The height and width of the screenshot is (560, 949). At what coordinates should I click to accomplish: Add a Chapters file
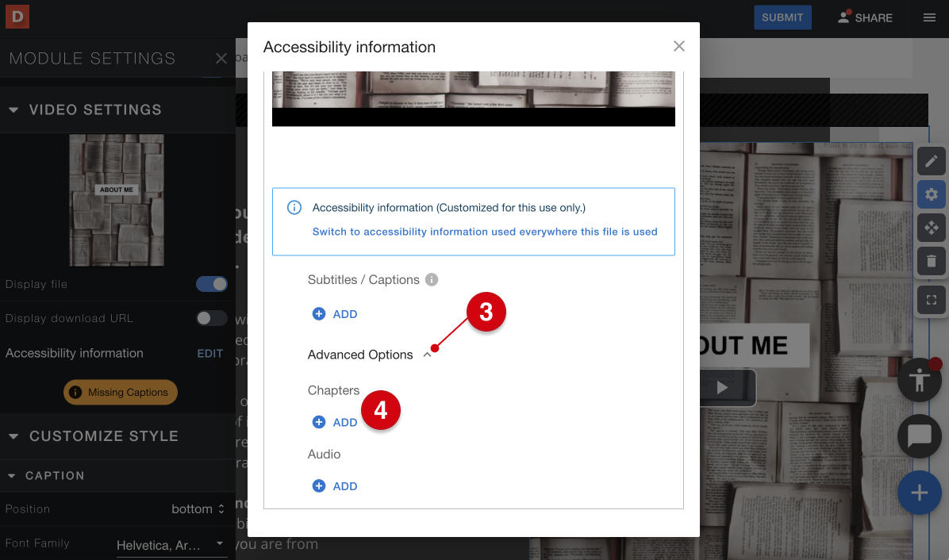tap(335, 422)
